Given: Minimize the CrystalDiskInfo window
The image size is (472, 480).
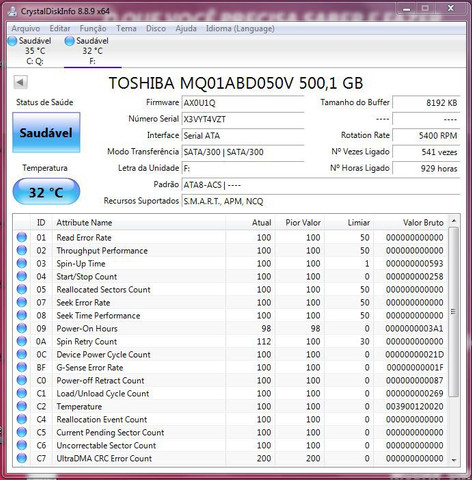Looking at the screenshot, I should point(406,9).
